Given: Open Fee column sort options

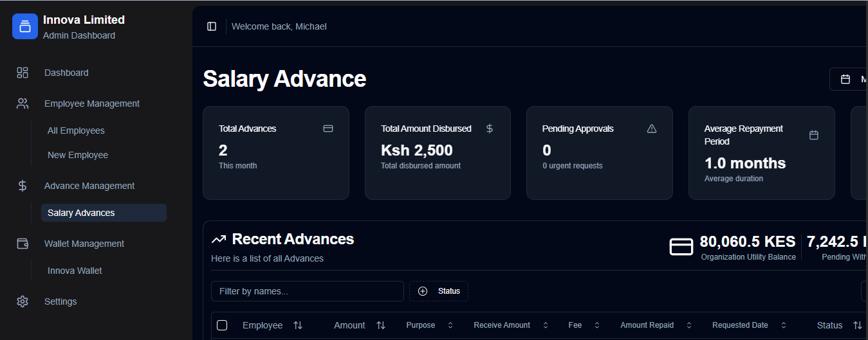Looking at the screenshot, I should [584, 325].
